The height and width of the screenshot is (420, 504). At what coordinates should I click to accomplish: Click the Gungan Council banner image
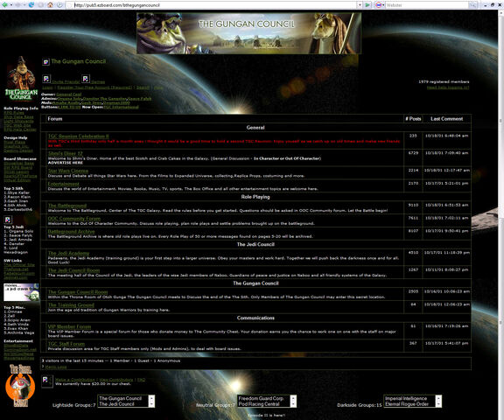pyautogui.click(x=248, y=33)
